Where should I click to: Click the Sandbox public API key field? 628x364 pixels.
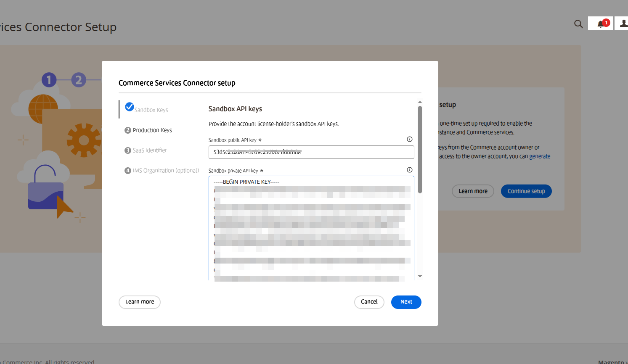(x=311, y=152)
